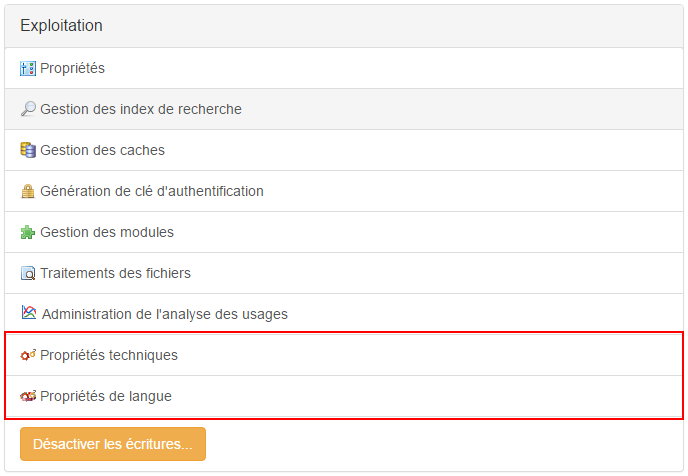Click the database caches icon
Image resolution: width=688 pixels, height=476 pixels.
[x=28, y=150]
